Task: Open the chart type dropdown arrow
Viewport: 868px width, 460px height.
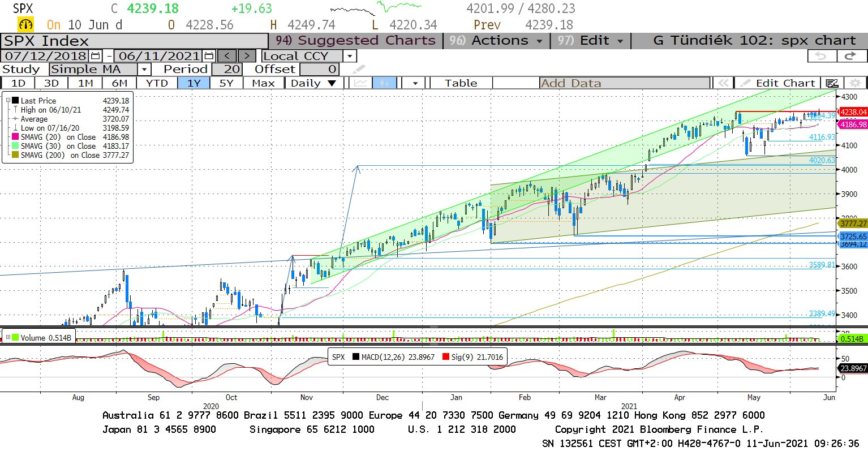Action: tap(415, 83)
